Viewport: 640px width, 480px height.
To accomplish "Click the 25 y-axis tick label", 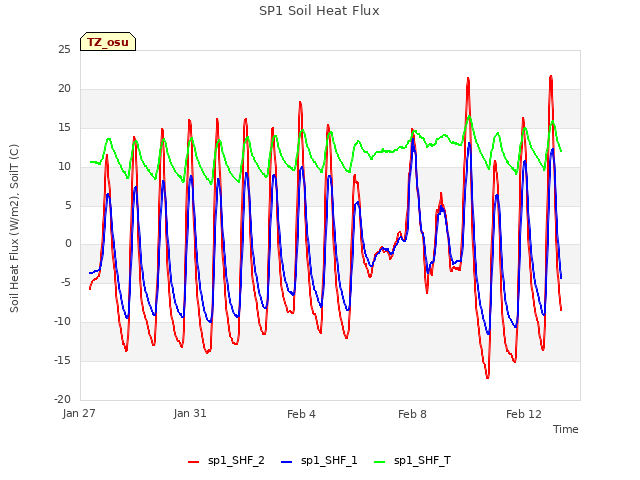I will coord(64,49).
